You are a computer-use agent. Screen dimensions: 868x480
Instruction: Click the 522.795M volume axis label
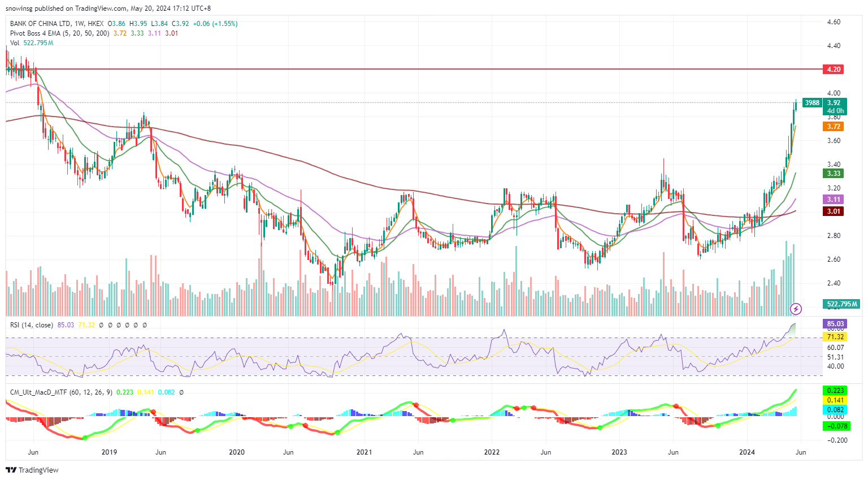[x=842, y=304]
